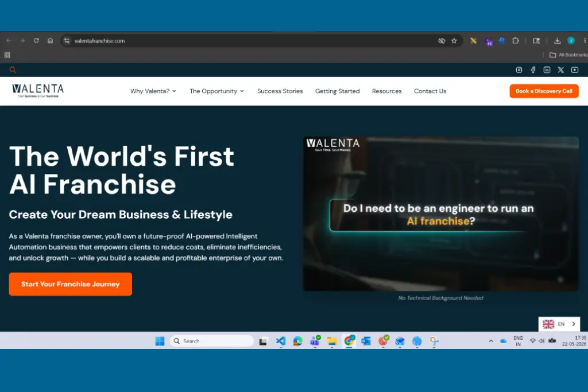The height and width of the screenshot is (392, 588).
Task: Click the "The World's First AI Franchise" headline
Action: (x=122, y=170)
